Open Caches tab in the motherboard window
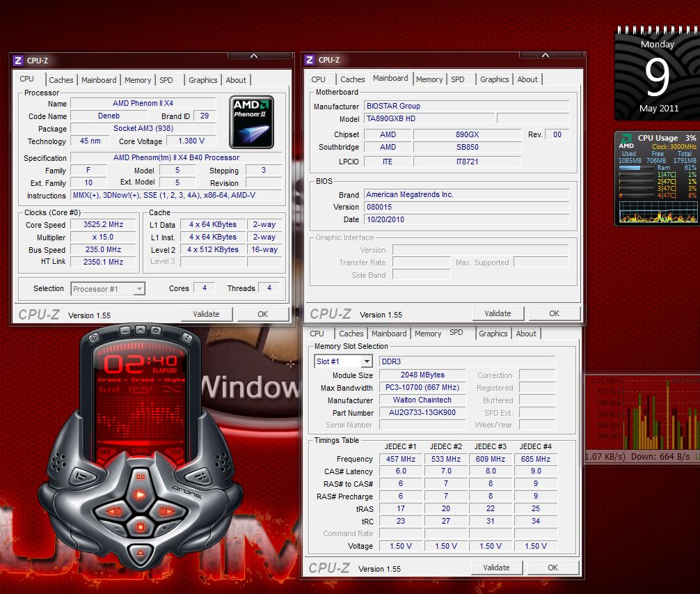The width and height of the screenshot is (700, 594). (x=353, y=79)
